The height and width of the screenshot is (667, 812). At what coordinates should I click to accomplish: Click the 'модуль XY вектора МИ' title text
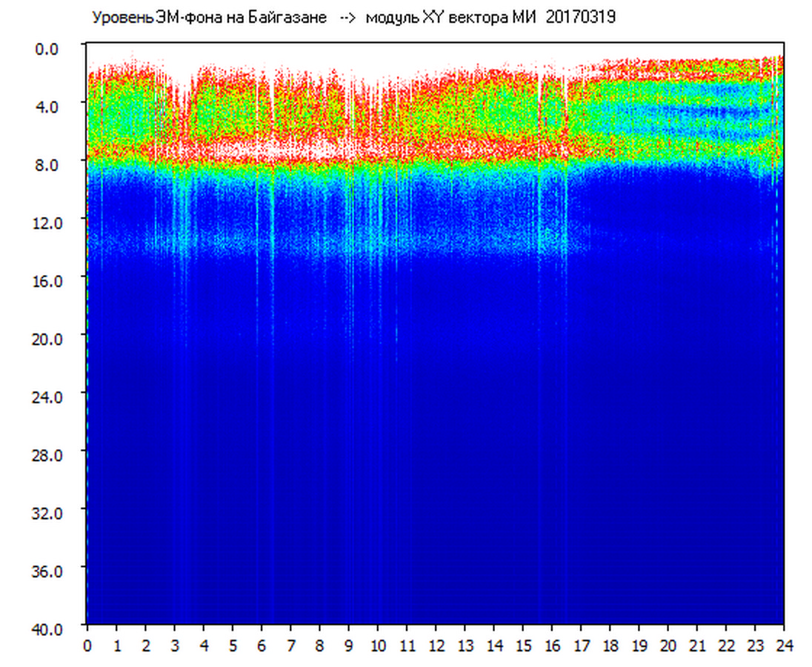pyautogui.click(x=450, y=18)
